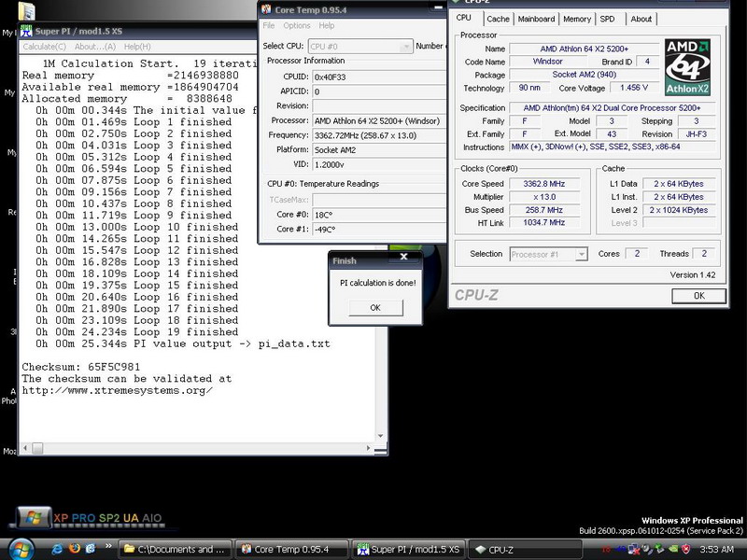Click CPU-Z Level 2 cache value 2 x 1024 KBytes
The height and width of the screenshot is (560, 747).
(x=681, y=210)
